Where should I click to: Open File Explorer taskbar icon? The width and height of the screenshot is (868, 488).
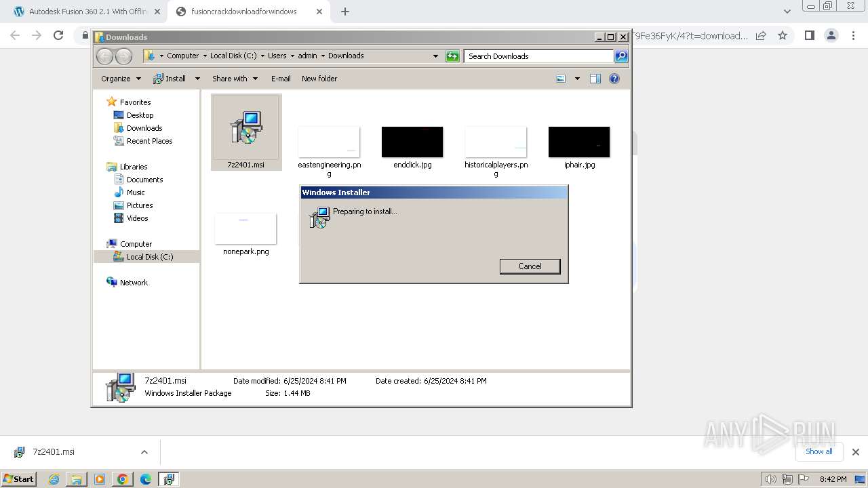[x=77, y=479]
